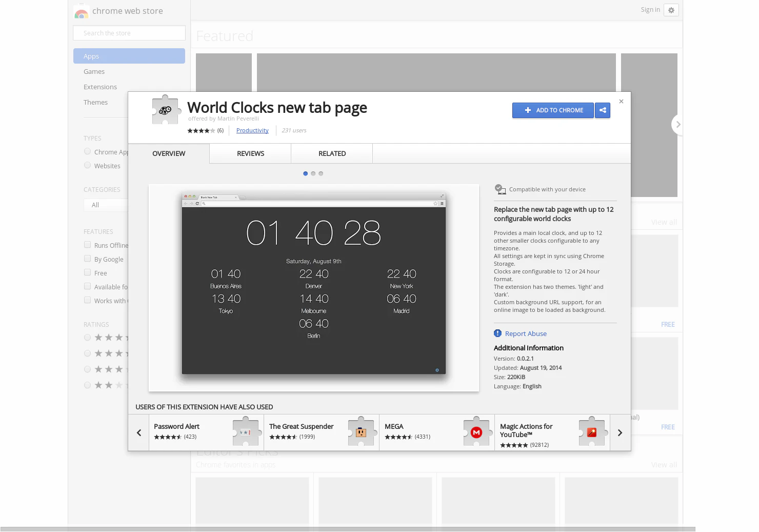Click the World Clocks extension logo
This screenshot has height=532, width=759.
pyautogui.click(x=166, y=109)
